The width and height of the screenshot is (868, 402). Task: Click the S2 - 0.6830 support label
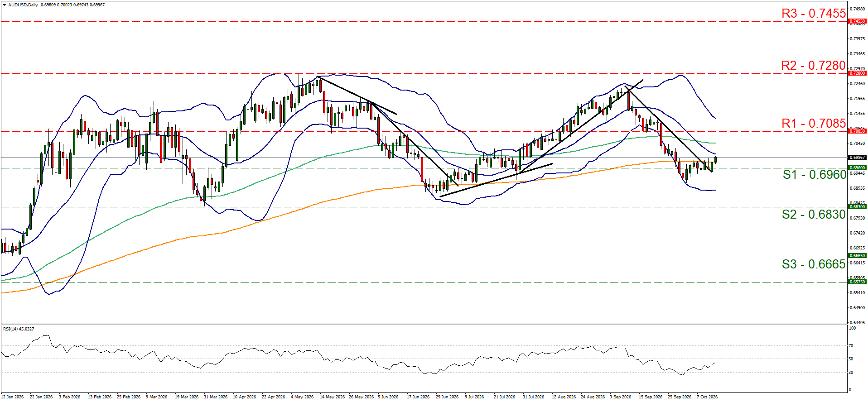click(814, 215)
